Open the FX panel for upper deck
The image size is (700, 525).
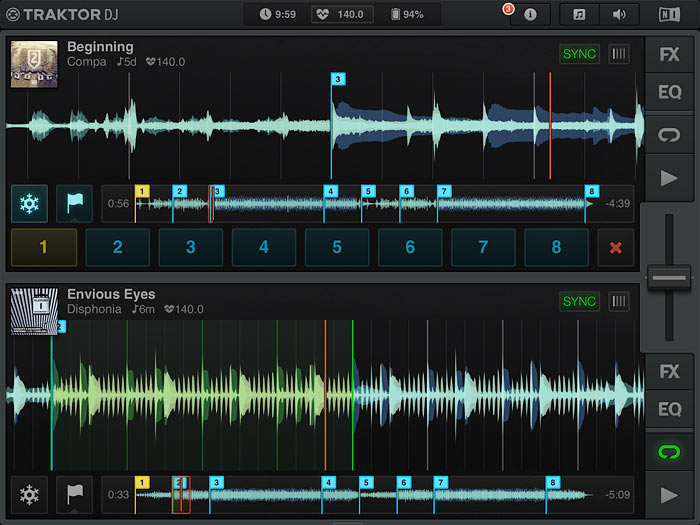coord(669,55)
